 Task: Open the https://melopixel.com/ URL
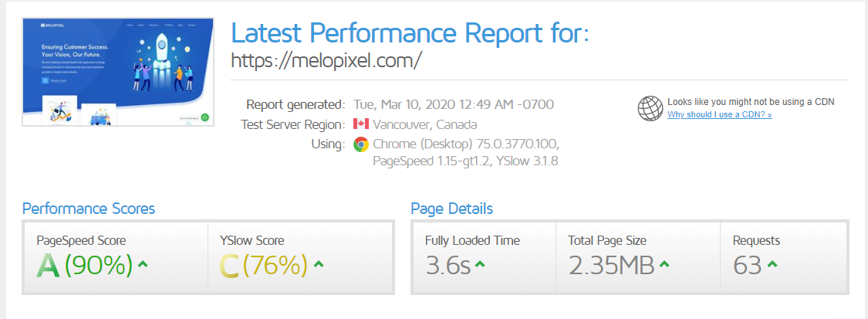point(326,60)
